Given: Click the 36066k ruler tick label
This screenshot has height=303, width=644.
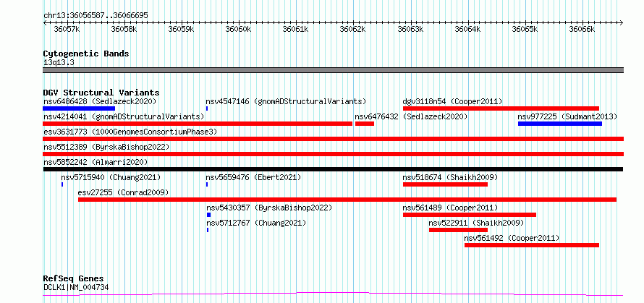Looking at the screenshot, I should click(582, 30).
